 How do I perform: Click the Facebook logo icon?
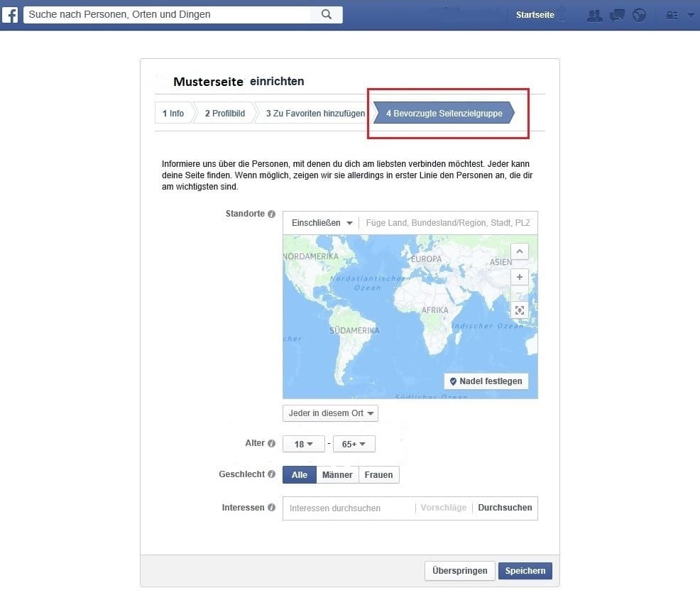coord(10,15)
